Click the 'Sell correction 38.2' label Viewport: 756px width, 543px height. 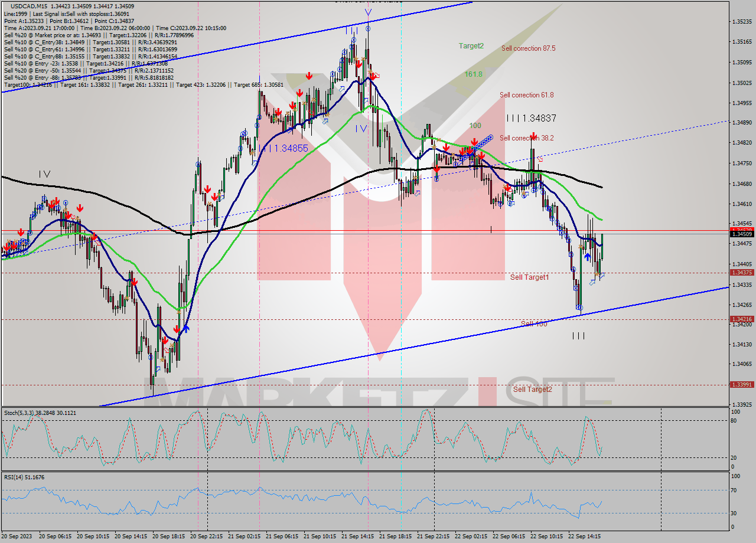[x=526, y=138]
